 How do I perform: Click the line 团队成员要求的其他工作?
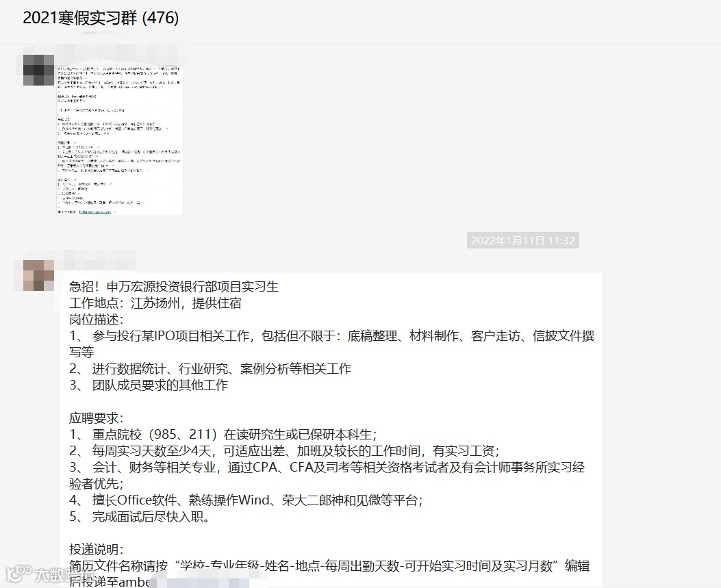[x=149, y=385]
